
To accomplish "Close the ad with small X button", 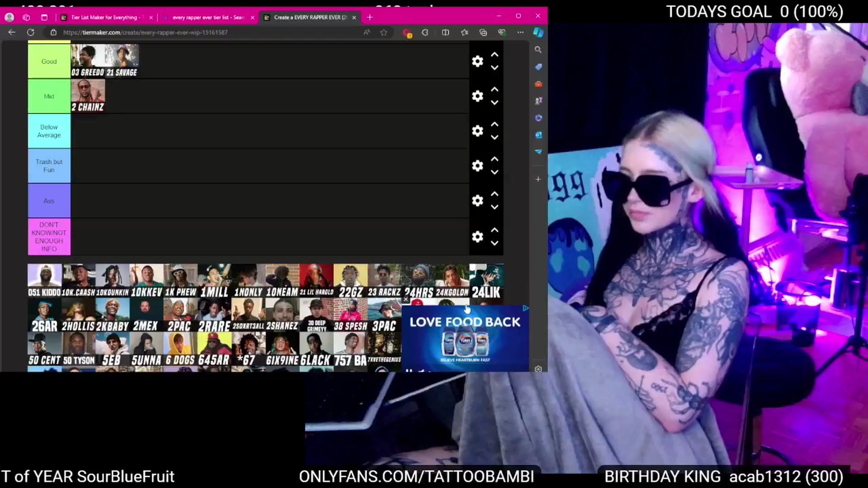I will 406,300.
